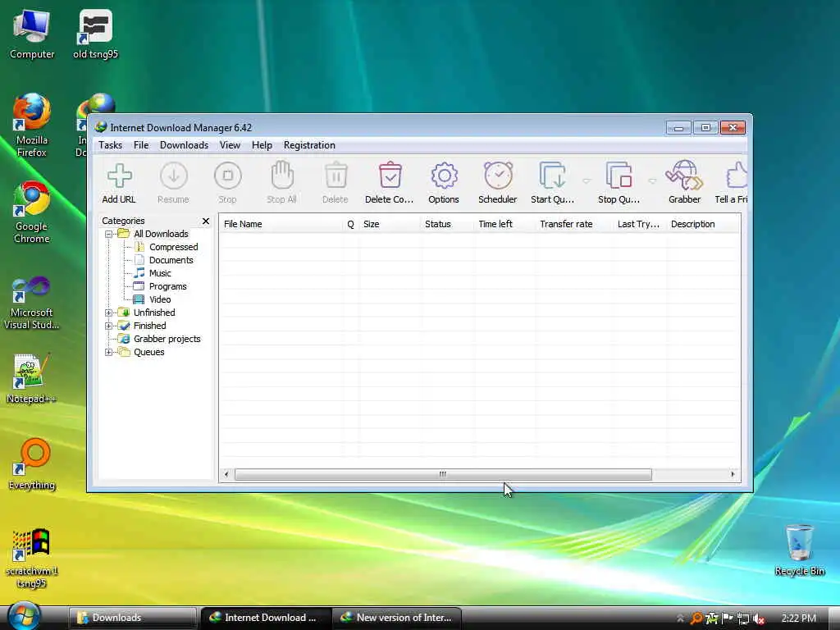The image size is (840, 630).
Task: Select the Video category
Action: (x=160, y=299)
